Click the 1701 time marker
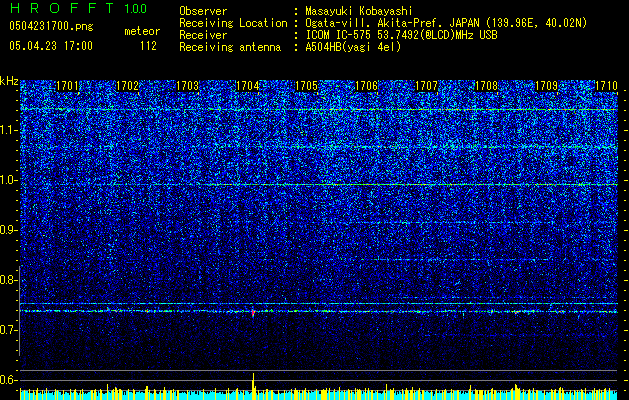 67,86
